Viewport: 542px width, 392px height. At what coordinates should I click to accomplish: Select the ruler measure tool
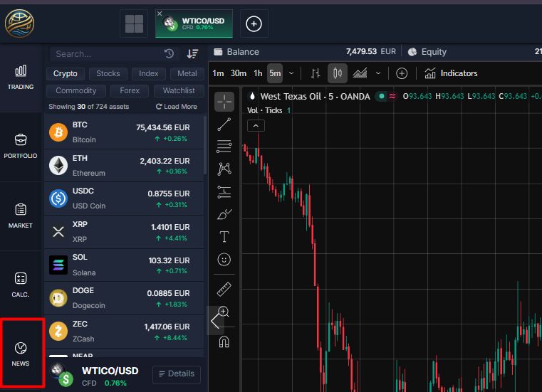(x=224, y=290)
